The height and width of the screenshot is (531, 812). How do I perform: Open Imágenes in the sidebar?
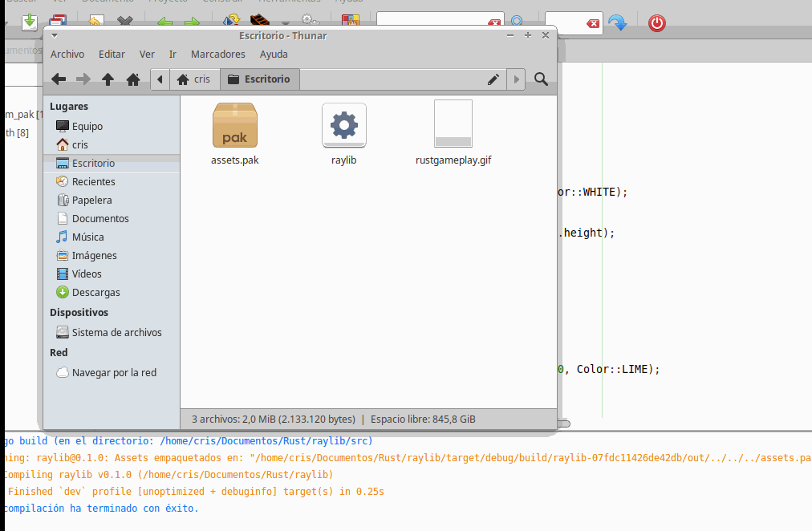[x=112, y=256]
